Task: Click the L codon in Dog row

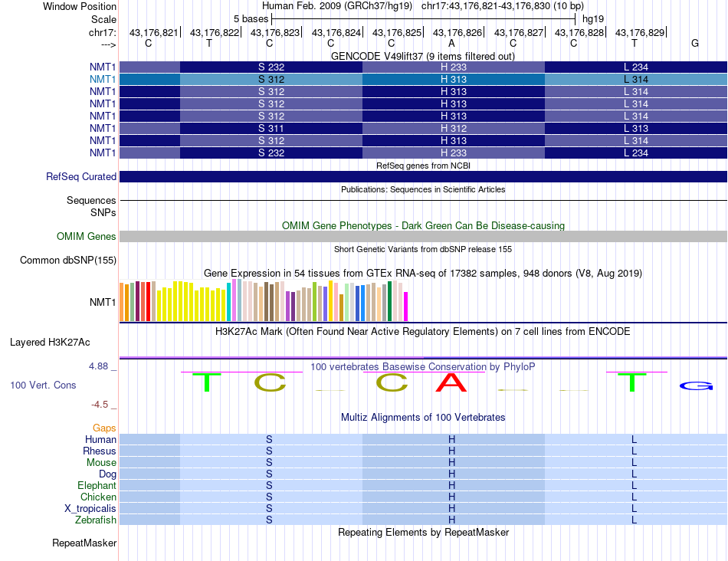Action: click(634, 474)
